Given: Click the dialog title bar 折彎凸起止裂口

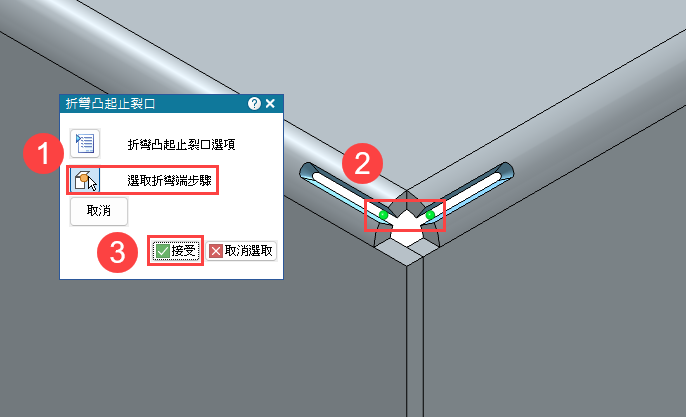Looking at the screenshot, I should pyautogui.click(x=153, y=104).
